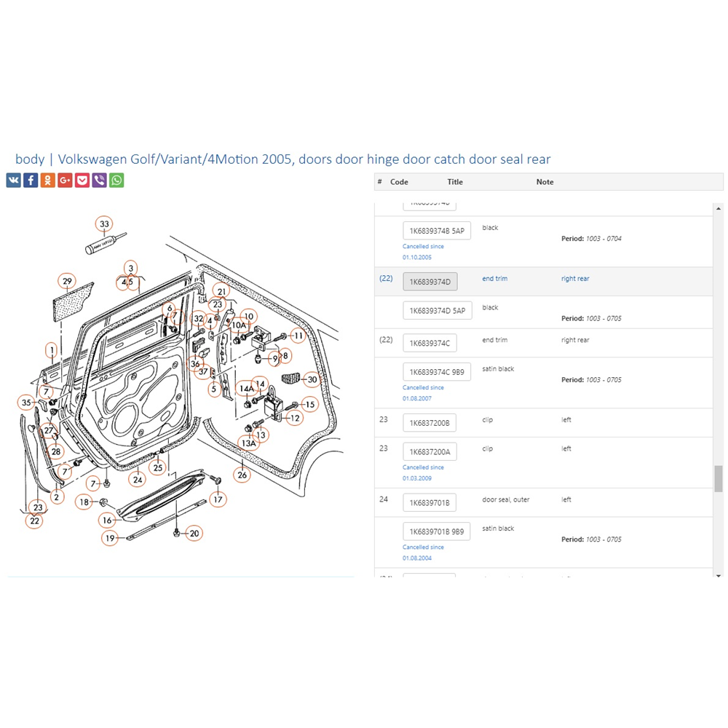The width and height of the screenshot is (728, 728).
Task: Click the blue 'right rear' note link
Action: 575,279
